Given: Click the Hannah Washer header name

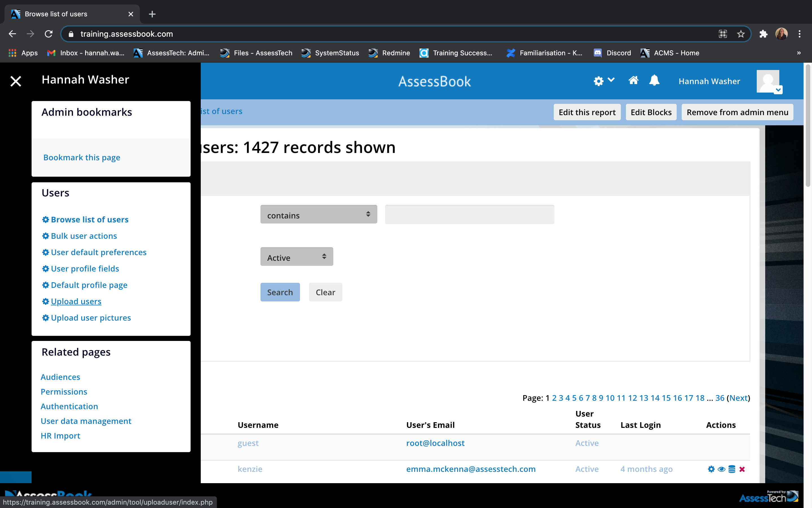Looking at the screenshot, I should pos(709,81).
